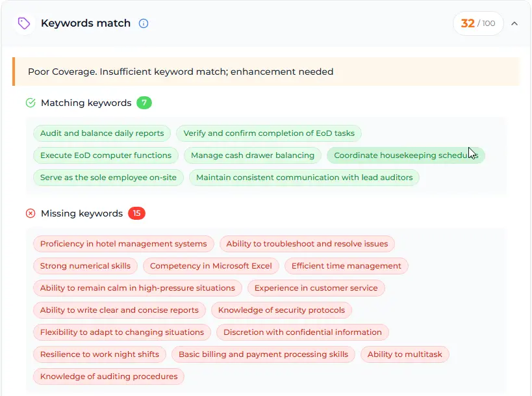
Task: Click the score progress indicator pill
Action: [x=478, y=23]
